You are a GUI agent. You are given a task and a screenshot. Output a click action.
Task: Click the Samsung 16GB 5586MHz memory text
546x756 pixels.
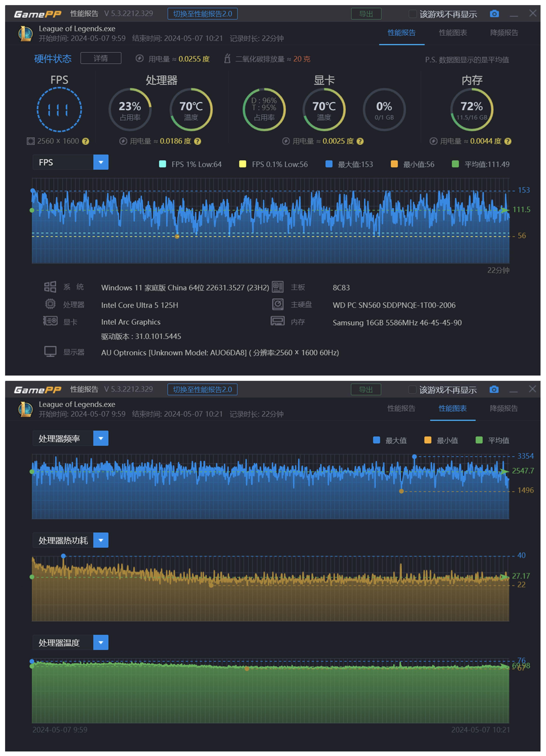pos(397,323)
